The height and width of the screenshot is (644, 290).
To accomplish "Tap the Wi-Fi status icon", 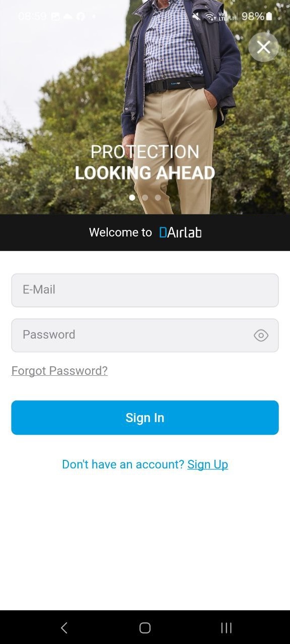I will click(x=210, y=16).
